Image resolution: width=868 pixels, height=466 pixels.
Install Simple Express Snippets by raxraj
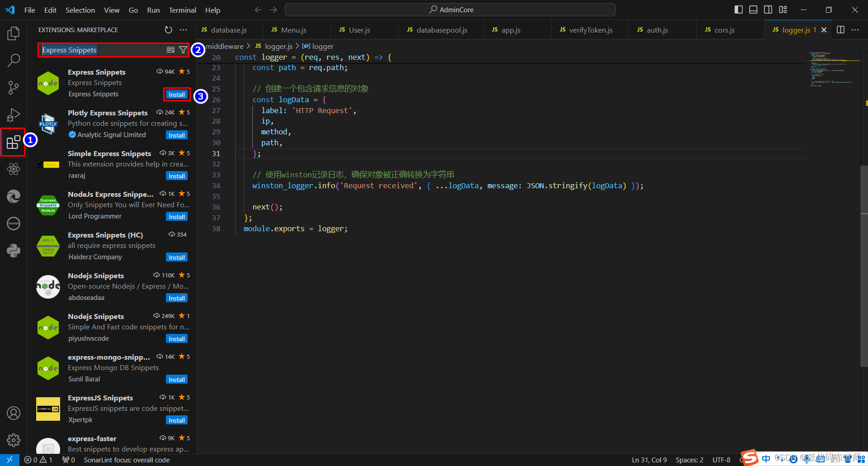point(177,176)
